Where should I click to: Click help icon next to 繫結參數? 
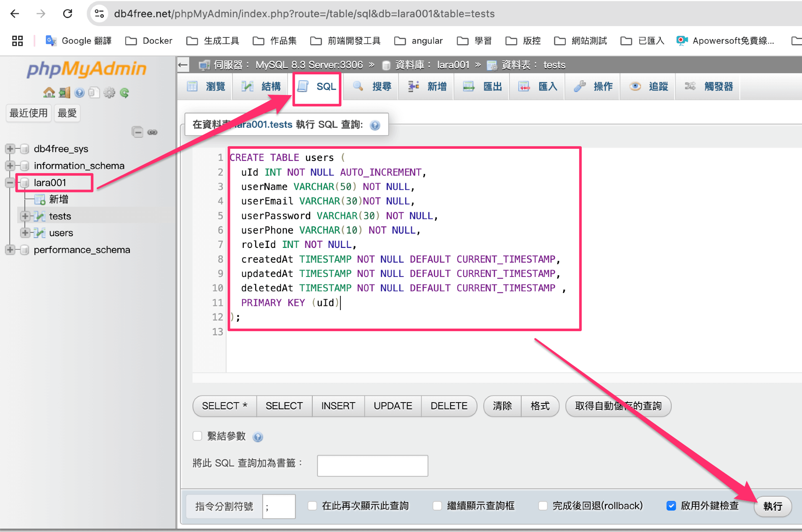click(x=258, y=437)
